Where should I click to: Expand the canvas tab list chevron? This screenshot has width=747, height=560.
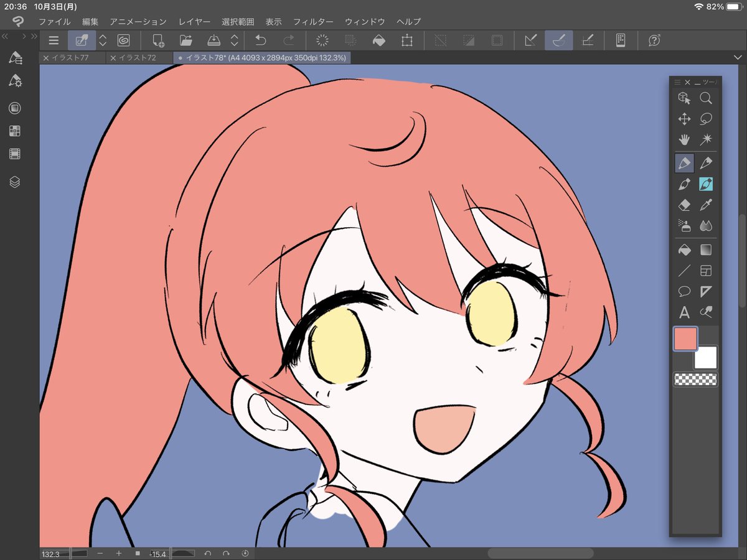point(738,57)
